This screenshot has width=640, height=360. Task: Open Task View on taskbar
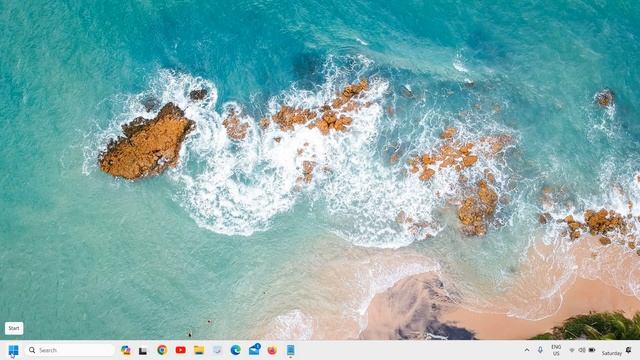143,351
